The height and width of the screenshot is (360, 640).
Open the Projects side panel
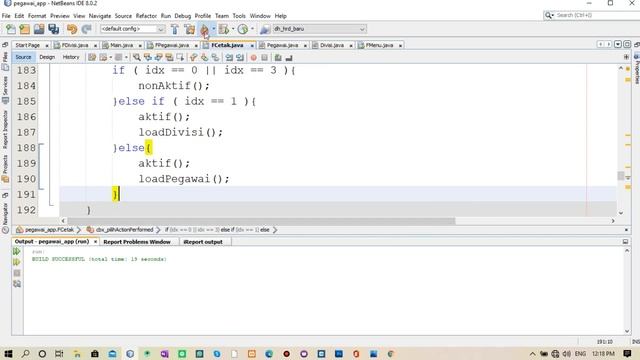point(5,168)
